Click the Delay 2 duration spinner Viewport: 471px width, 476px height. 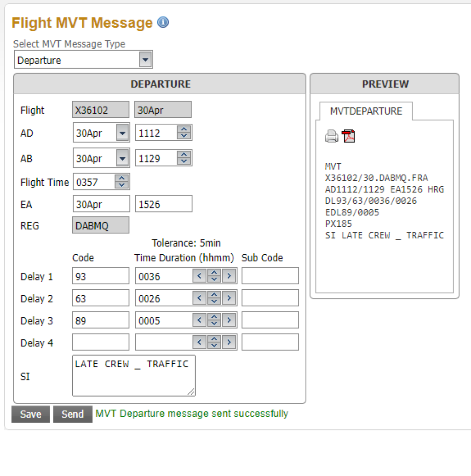pos(214,298)
